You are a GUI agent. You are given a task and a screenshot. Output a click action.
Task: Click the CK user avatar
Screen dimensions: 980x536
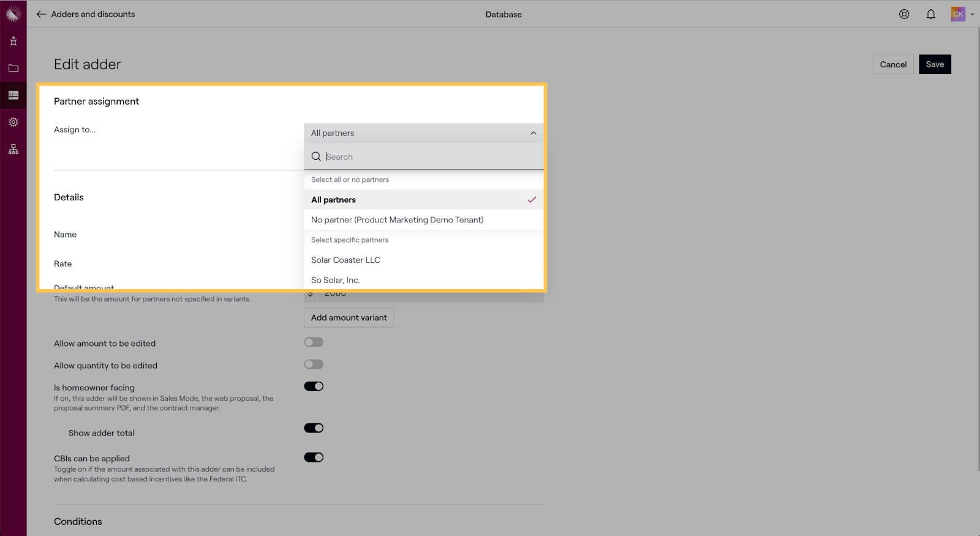(x=958, y=14)
